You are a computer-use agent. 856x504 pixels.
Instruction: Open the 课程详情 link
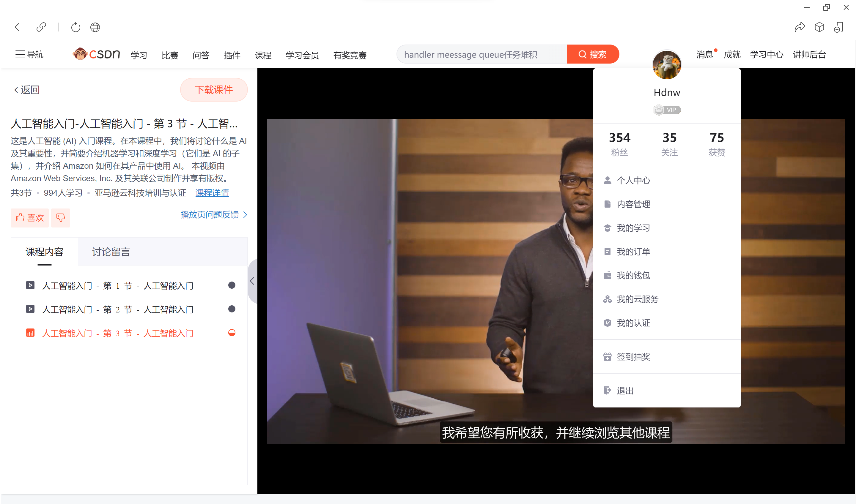click(212, 193)
